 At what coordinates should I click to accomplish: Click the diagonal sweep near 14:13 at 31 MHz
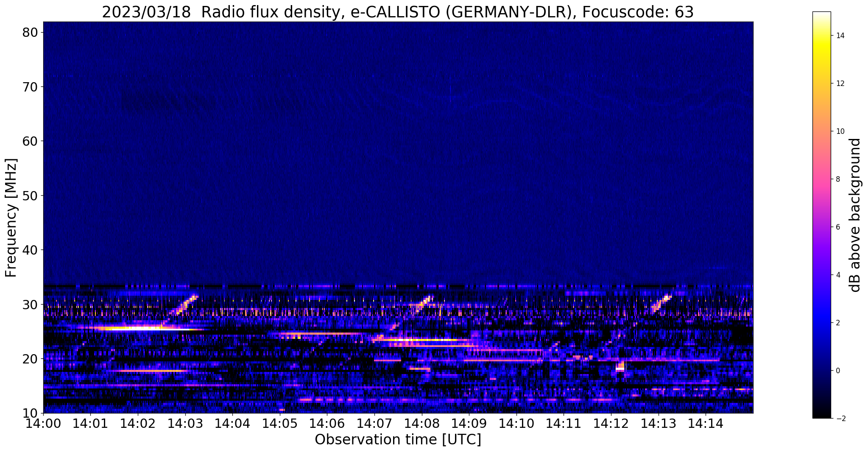661,303
